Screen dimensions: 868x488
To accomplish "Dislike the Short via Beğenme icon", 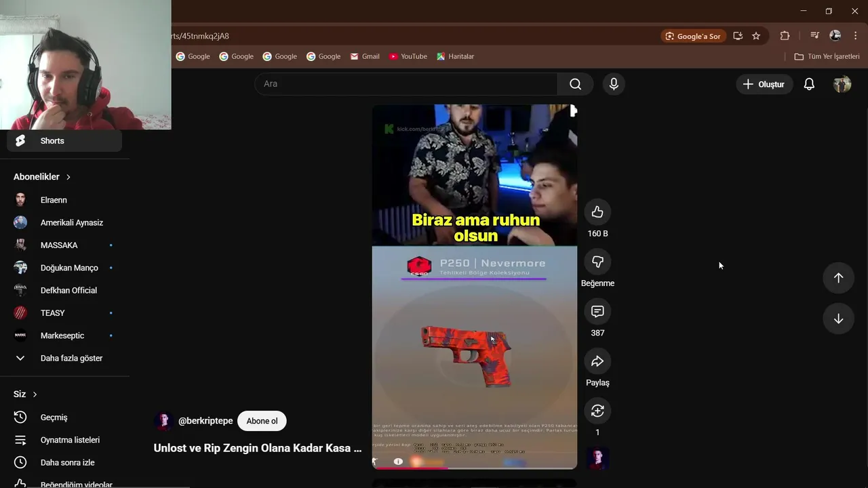I will pyautogui.click(x=597, y=262).
